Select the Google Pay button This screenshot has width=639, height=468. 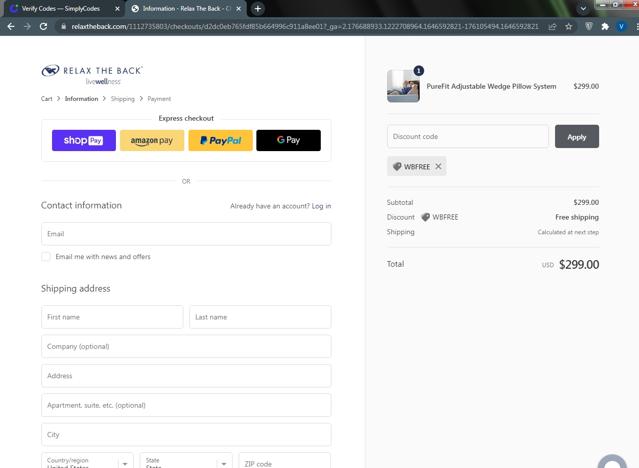click(x=289, y=140)
